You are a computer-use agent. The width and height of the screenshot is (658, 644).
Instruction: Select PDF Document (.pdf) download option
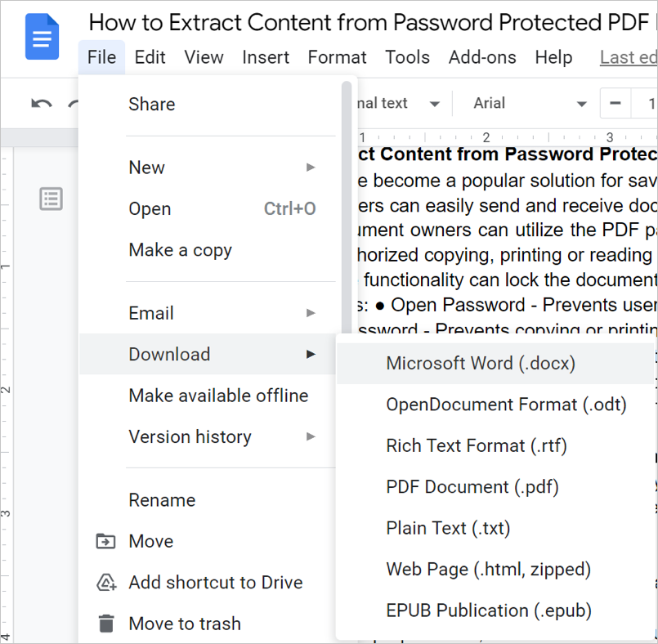(472, 487)
